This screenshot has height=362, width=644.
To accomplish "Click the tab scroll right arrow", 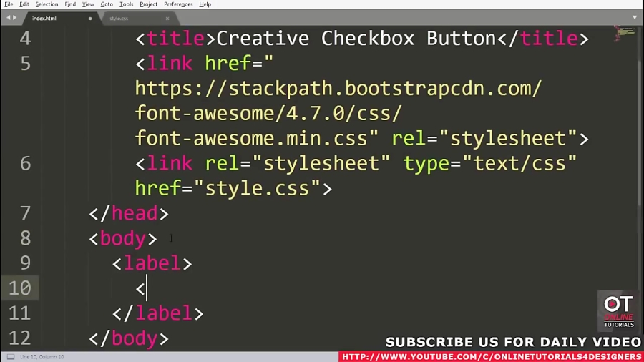I will [14, 18].
